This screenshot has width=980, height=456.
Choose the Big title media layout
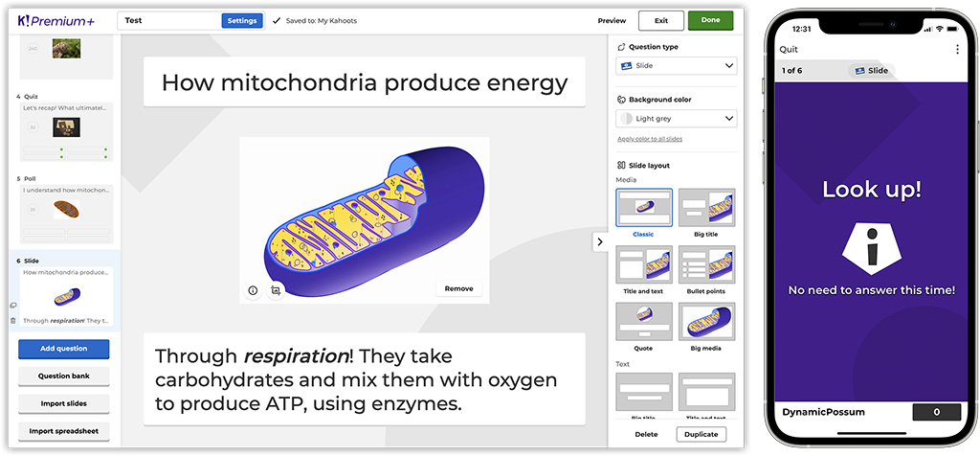(x=707, y=207)
